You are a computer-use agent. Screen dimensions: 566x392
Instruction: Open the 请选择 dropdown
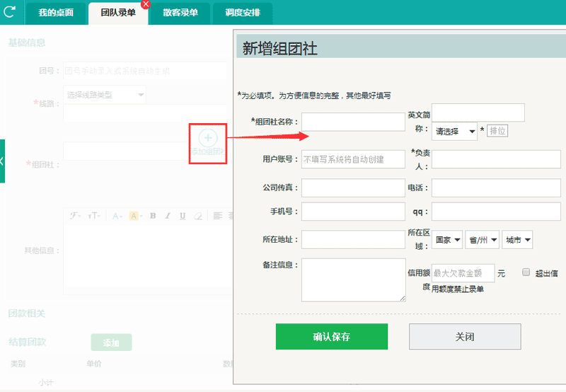coord(454,131)
